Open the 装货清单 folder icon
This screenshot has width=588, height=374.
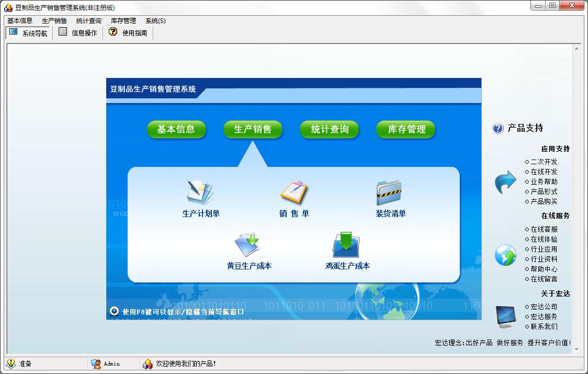[x=389, y=193]
